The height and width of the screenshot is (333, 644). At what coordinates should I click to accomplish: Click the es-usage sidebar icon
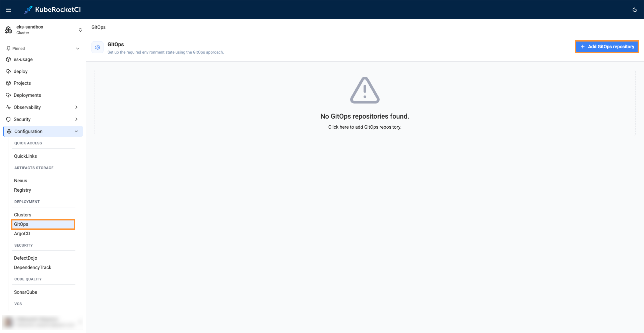[8, 59]
